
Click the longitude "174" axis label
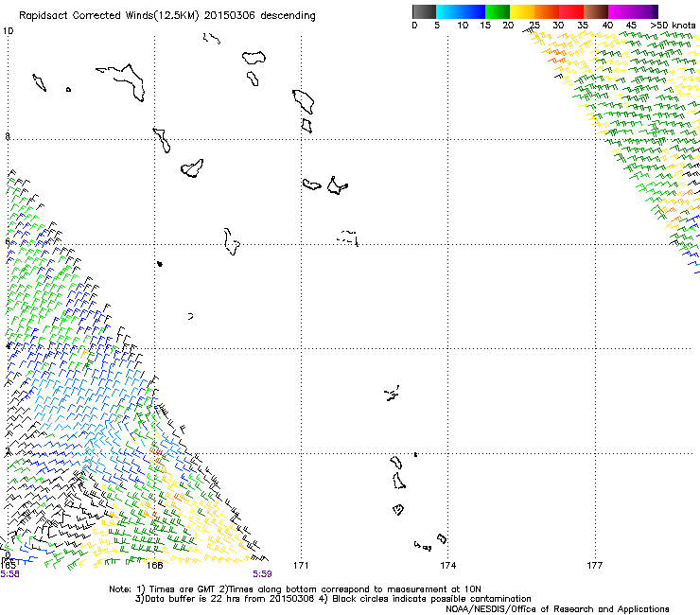tap(447, 565)
